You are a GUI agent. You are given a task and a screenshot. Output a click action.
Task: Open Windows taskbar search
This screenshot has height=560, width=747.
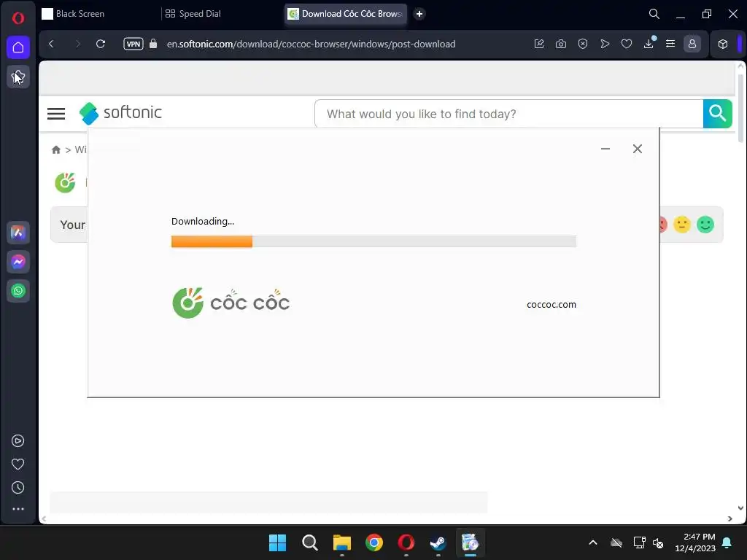309,542
